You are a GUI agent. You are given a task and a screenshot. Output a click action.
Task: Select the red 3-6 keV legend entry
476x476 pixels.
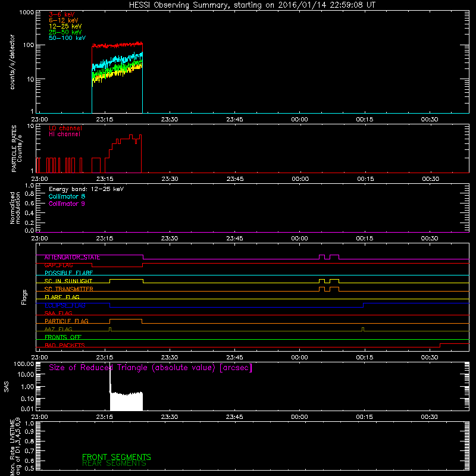(x=62, y=14)
